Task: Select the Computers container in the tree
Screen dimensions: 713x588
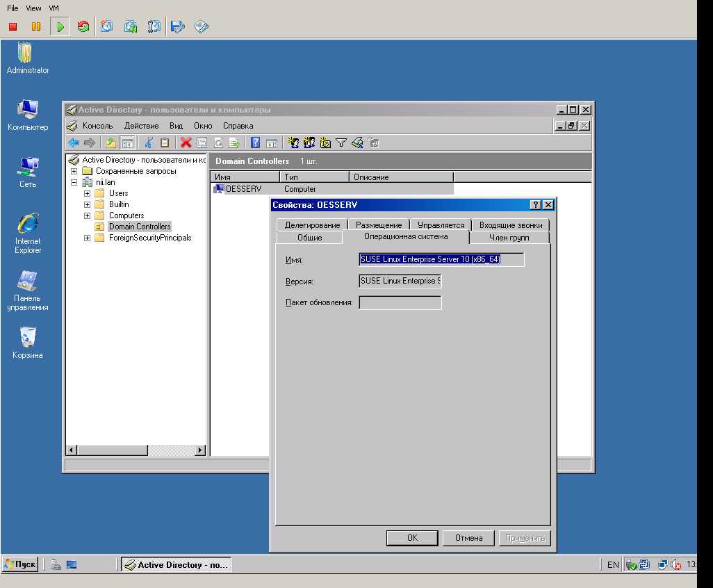Action: click(x=126, y=215)
